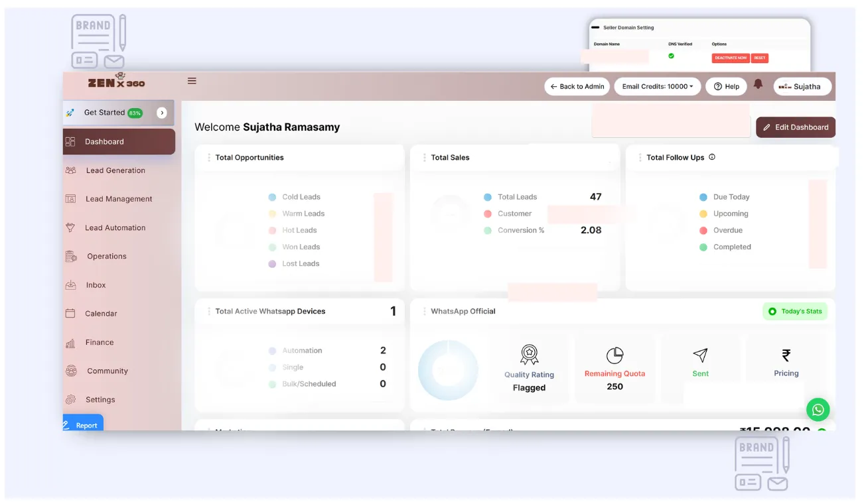Click the Remaining Quota pie icon
Screen dimensions: 868x502
pyautogui.click(x=615, y=355)
